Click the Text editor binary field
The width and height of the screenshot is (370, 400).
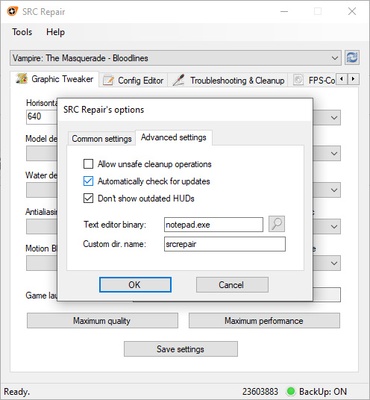click(213, 224)
